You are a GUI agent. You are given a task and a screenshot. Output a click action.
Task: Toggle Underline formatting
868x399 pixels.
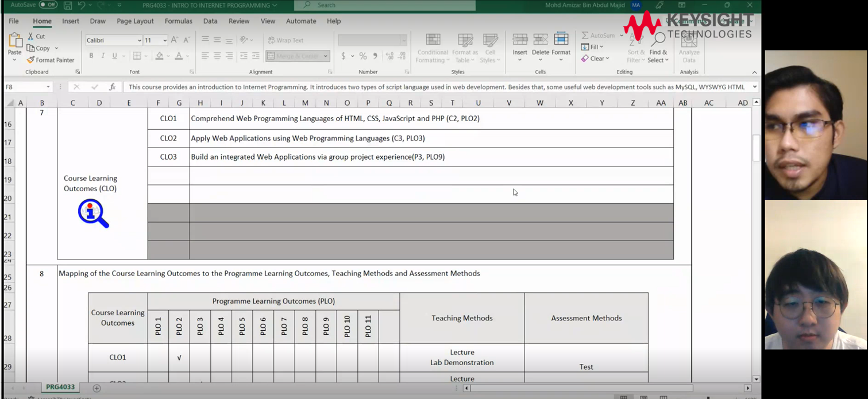[115, 56]
